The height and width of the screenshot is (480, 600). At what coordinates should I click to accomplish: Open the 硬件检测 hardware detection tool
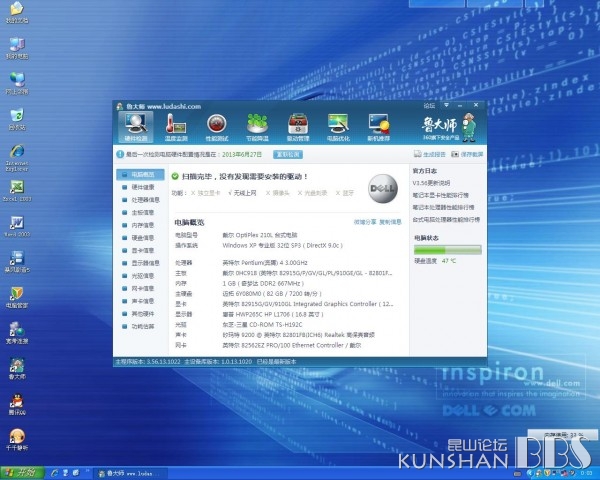click(136, 127)
